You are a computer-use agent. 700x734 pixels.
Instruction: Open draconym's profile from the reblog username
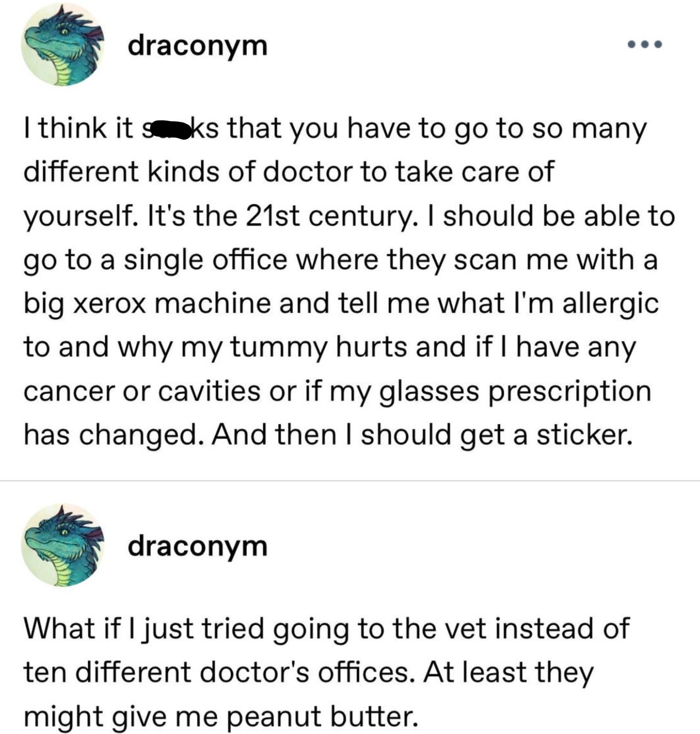point(197,546)
